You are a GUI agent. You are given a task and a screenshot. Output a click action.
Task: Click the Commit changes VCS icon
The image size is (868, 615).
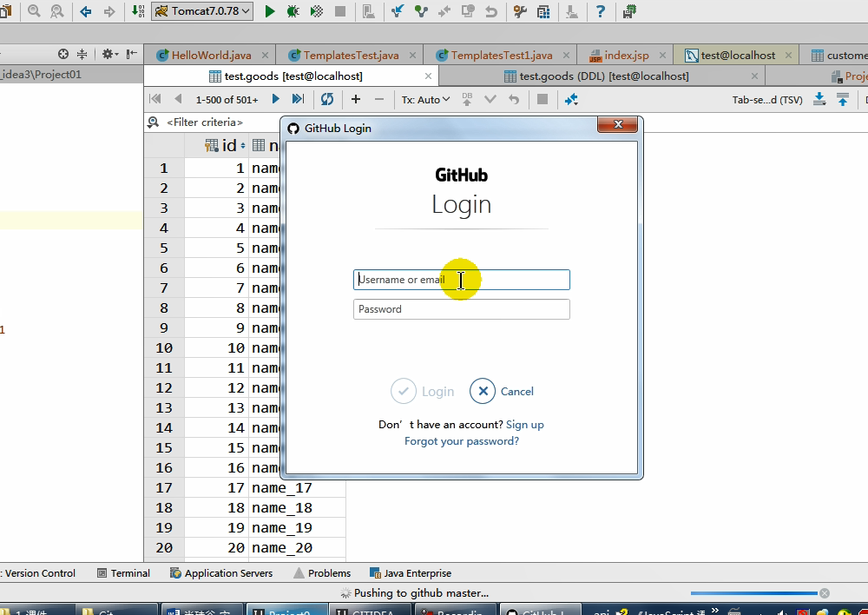click(421, 11)
